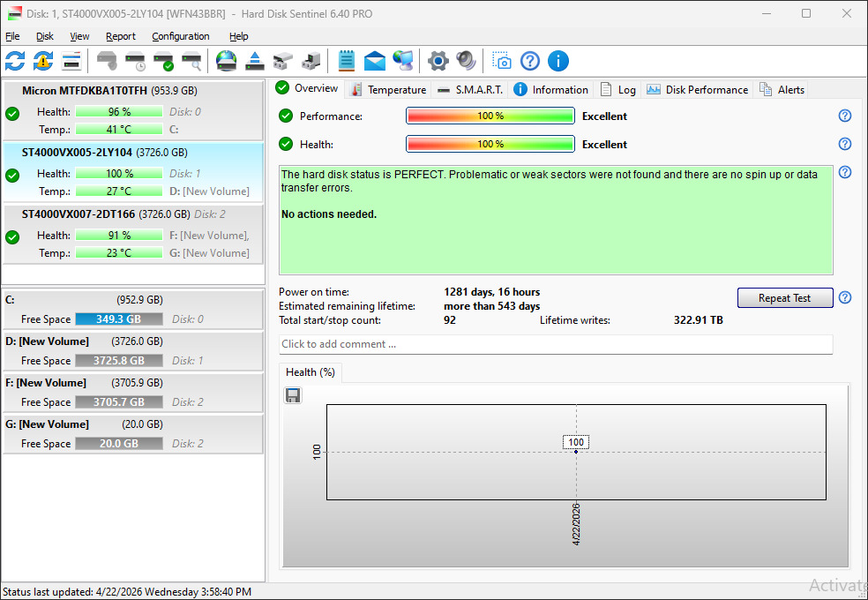This screenshot has width=868, height=600.
Task: Click the gray speaker sound icon
Action: click(x=466, y=61)
